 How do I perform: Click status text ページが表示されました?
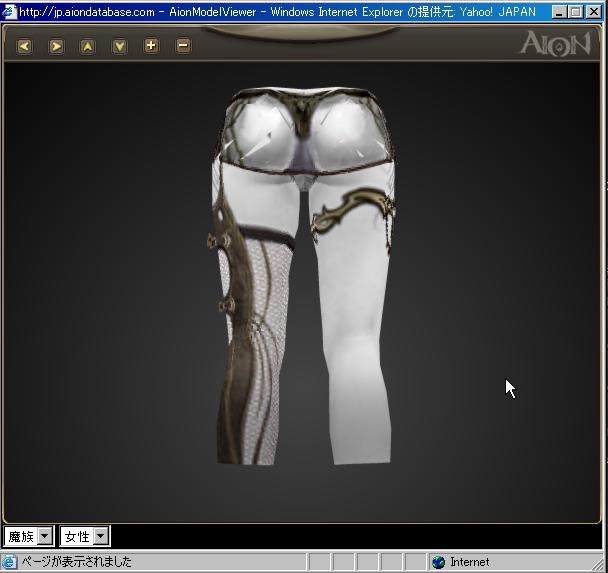(x=76, y=562)
